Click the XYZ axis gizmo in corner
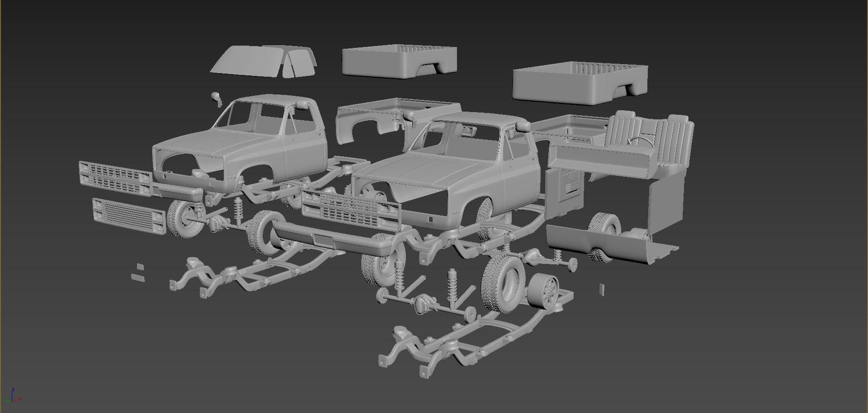The width and height of the screenshot is (868, 413). tap(12, 395)
